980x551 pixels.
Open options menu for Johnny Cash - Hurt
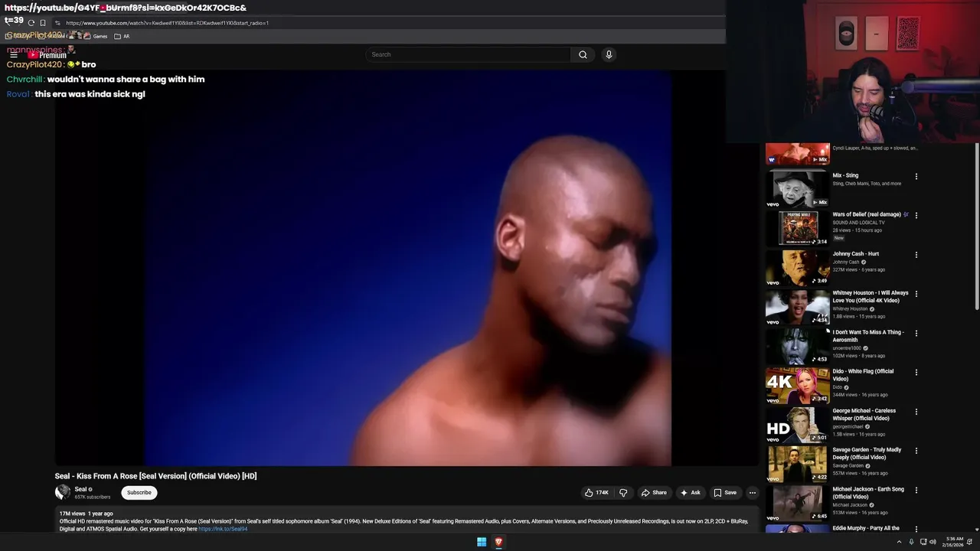(916, 255)
